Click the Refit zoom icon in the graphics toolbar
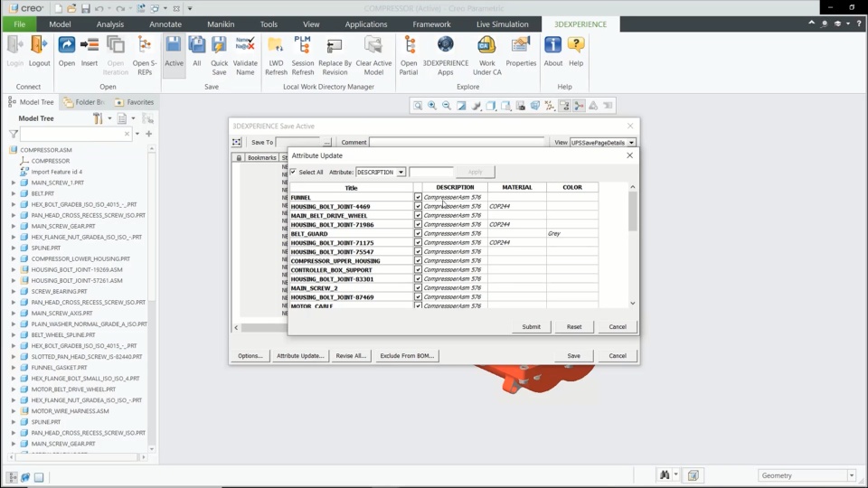The width and height of the screenshot is (868, 488). coord(418,106)
